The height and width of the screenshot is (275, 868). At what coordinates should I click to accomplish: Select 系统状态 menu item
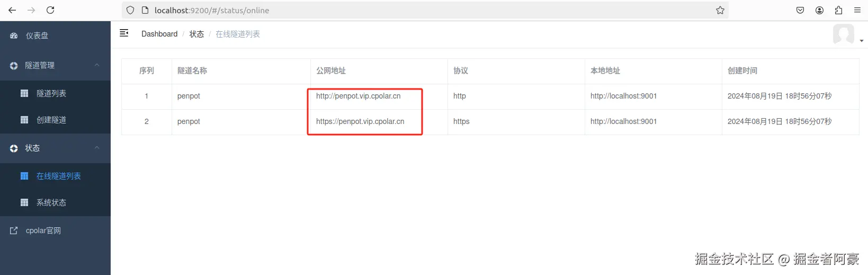point(55,202)
